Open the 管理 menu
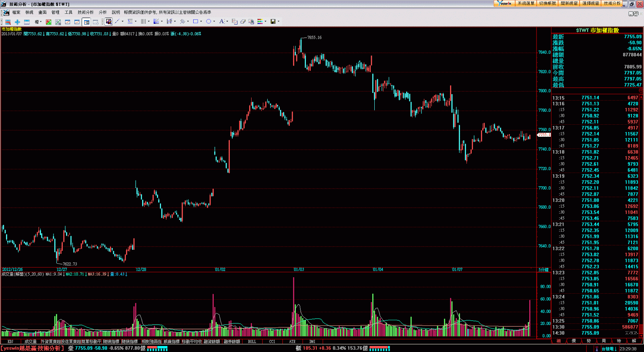Viewport: 644px width, 352px height. pyautogui.click(x=56, y=12)
